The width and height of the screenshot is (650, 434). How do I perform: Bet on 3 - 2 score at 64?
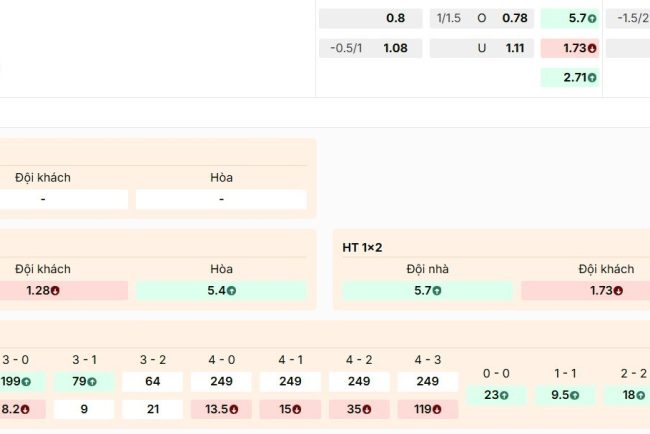pyautogui.click(x=153, y=382)
